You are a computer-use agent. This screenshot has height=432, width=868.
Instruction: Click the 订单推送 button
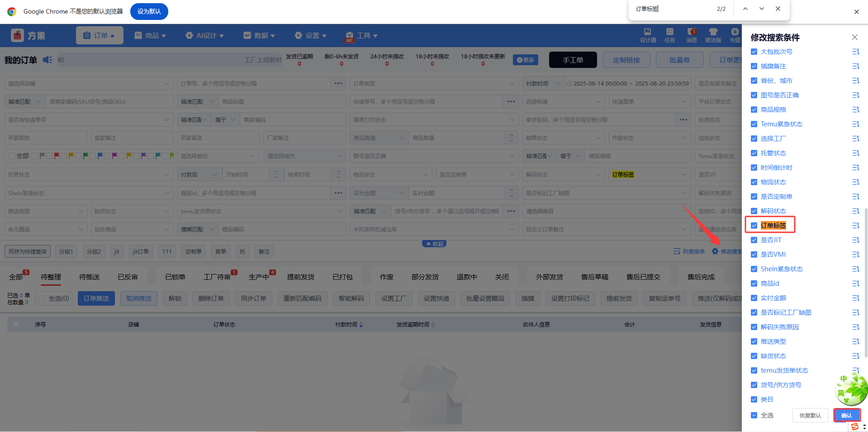[x=96, y=298]
